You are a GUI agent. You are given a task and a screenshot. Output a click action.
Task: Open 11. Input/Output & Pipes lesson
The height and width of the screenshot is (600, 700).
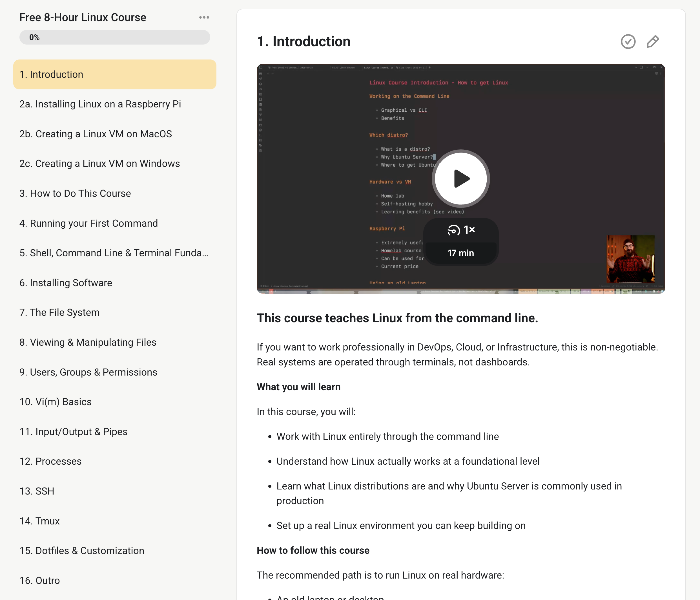point(114,432)
